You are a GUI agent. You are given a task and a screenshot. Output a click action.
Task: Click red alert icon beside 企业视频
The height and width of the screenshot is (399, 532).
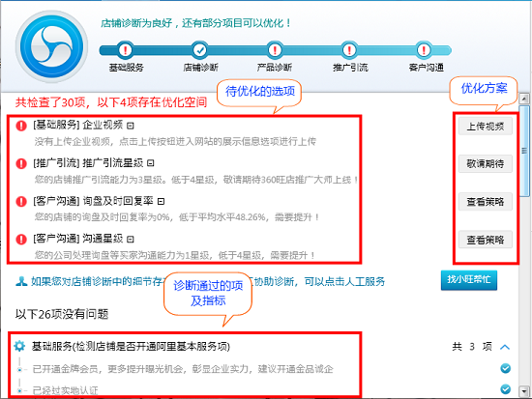click(21, 126)
